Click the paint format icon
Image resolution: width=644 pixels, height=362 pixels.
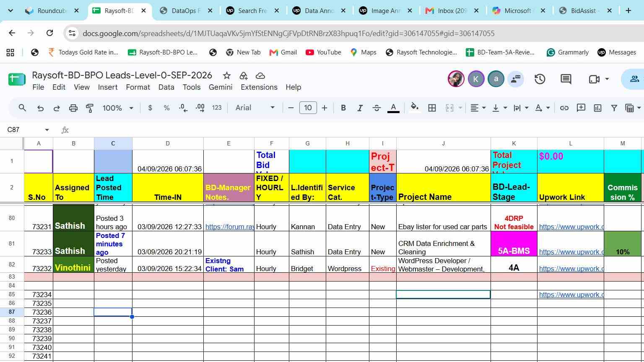coord(90,108)
